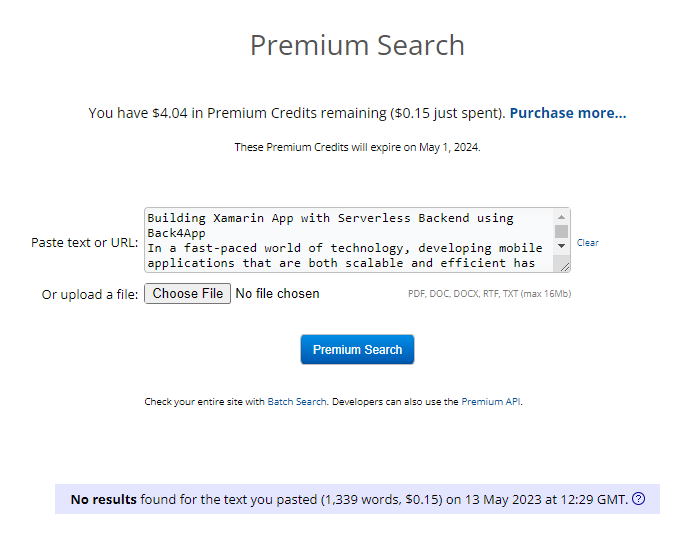
Task: Click the textarea scroll down arrow
Action: tap(562, 246)
